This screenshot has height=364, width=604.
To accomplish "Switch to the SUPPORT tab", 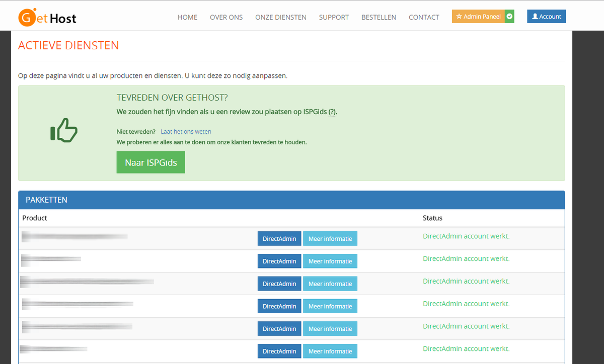I will [x=334, y=17].
